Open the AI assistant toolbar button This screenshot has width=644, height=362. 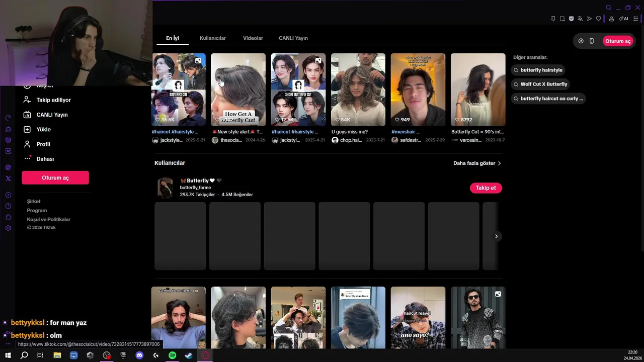[623, 19]
